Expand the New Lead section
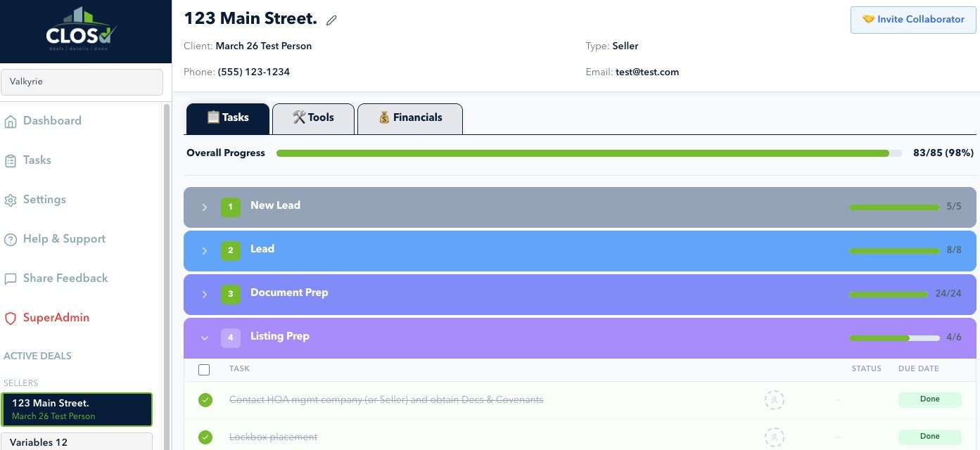 (x=204, y=207)
